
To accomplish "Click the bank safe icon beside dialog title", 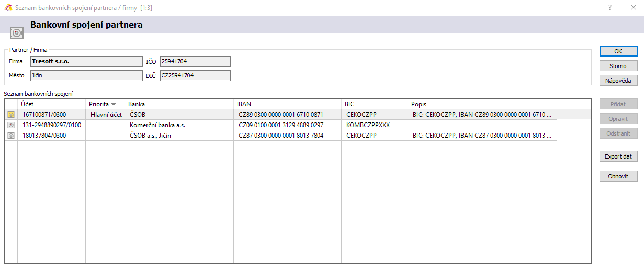I will coord(17,32).
